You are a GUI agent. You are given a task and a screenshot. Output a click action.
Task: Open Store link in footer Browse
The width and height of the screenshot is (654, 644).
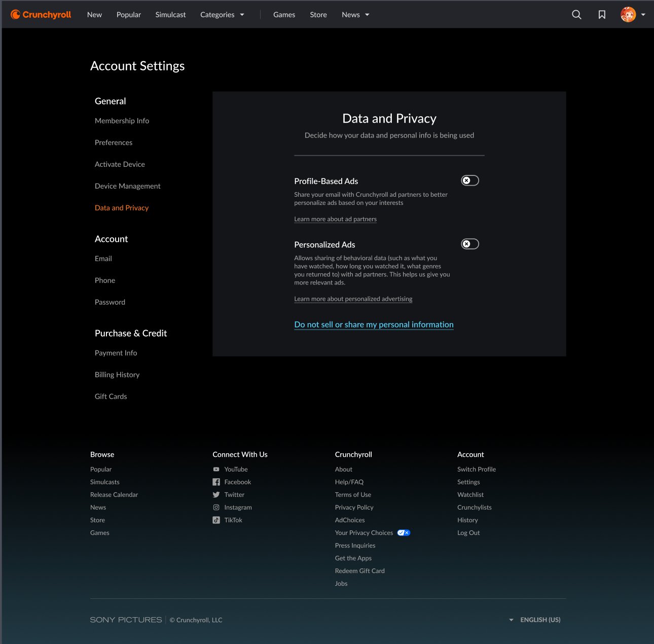(98, 520)
